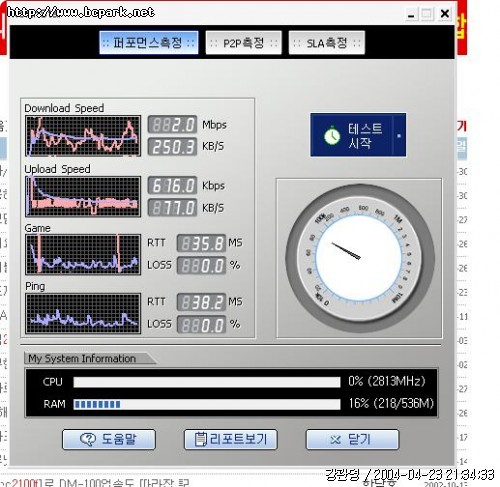
Task: Minimize the speed test window
Action: (x=411, y=14)
